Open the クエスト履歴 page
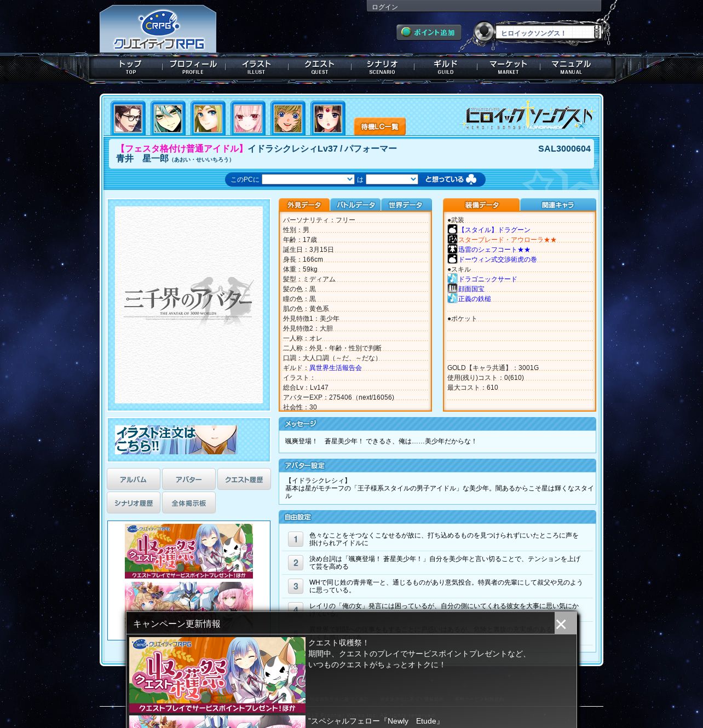 (244, 479)
